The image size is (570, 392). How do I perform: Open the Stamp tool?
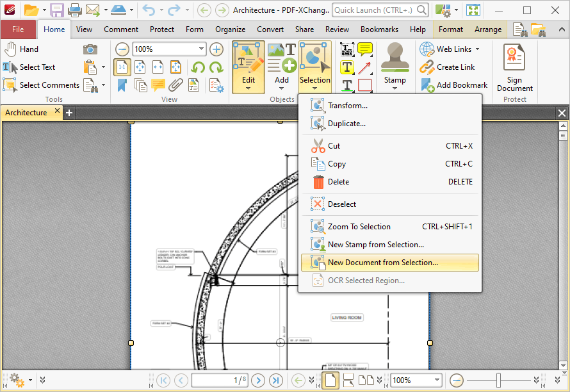[395, 67]
